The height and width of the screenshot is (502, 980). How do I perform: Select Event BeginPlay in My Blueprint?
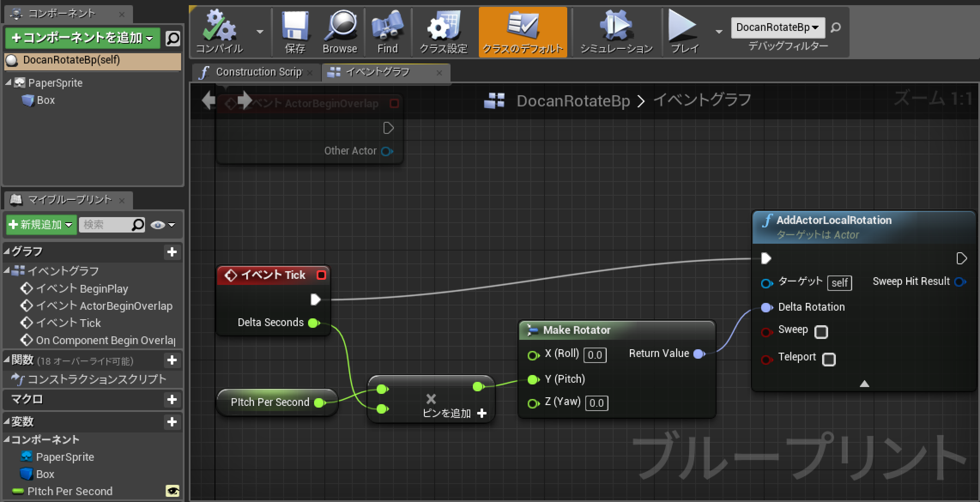click(x=74, y=288)
